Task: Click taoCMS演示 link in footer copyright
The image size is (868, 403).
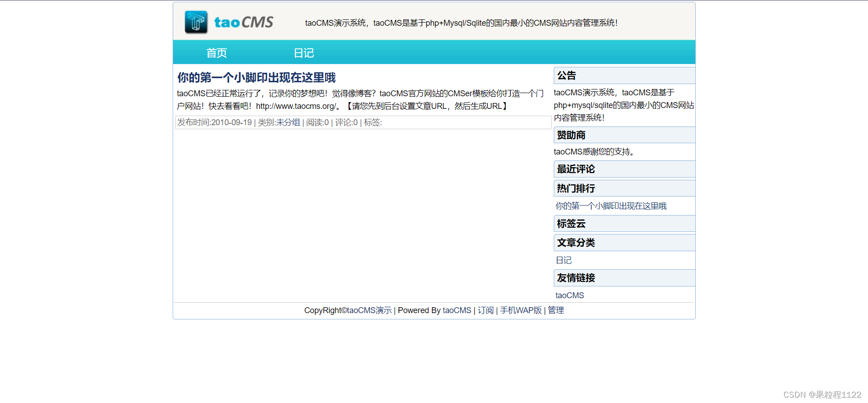Action: click(369, 310)
